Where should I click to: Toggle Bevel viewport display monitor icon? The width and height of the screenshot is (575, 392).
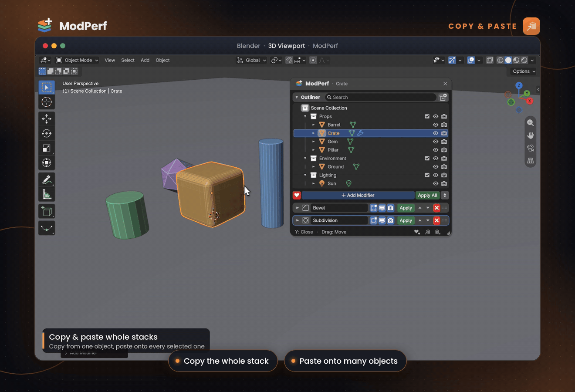(x=382, y=208)
